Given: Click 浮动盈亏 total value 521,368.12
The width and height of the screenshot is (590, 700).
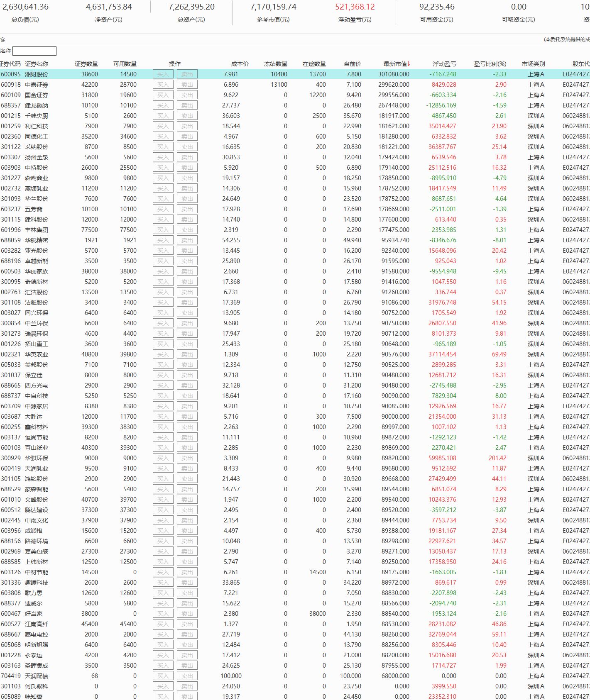Looking at the screenshot, I should (x=355, y=7).
